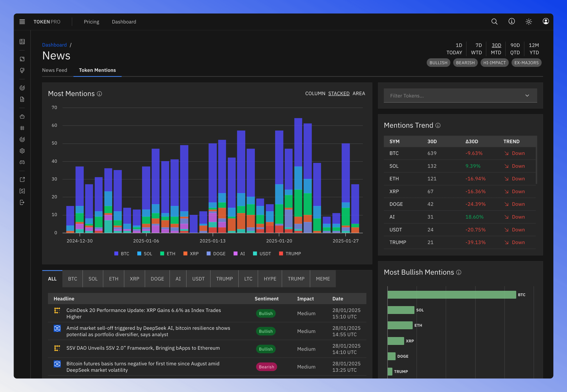Switch chart view to AREA display
Viewport: 567px width, 392px height.
click(x=359, y=93)
